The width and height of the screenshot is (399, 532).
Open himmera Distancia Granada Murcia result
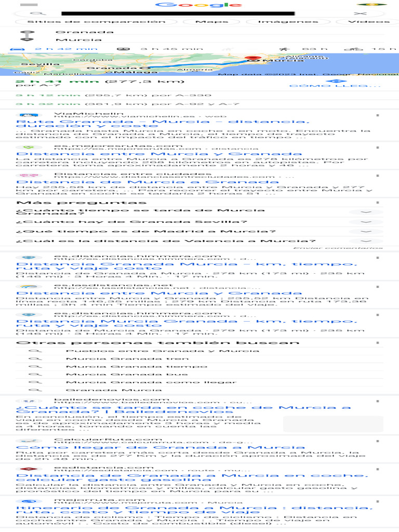187,267
